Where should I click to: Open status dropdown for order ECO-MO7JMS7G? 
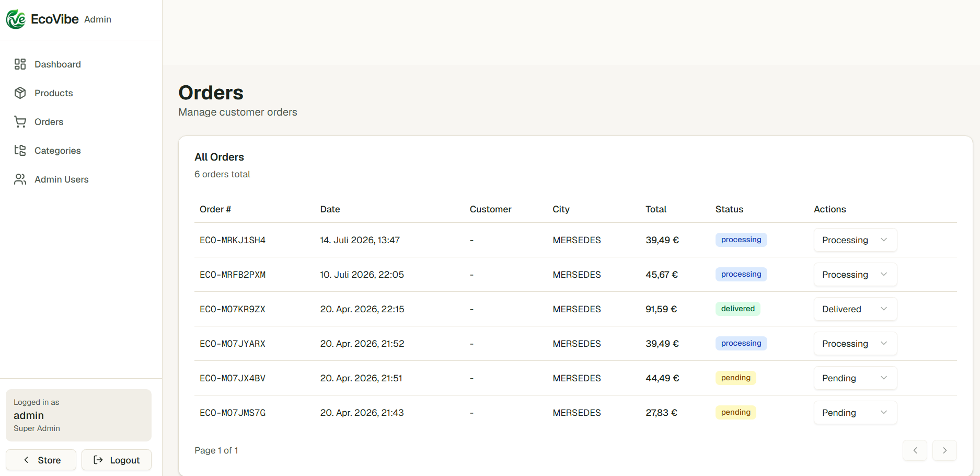click(x=855, y=413)
